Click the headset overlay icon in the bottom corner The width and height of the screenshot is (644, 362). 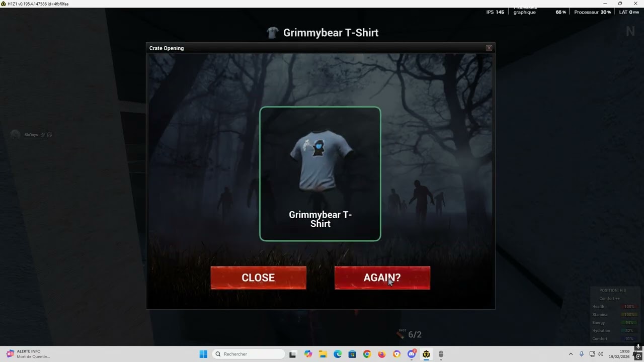coord(638,356)
